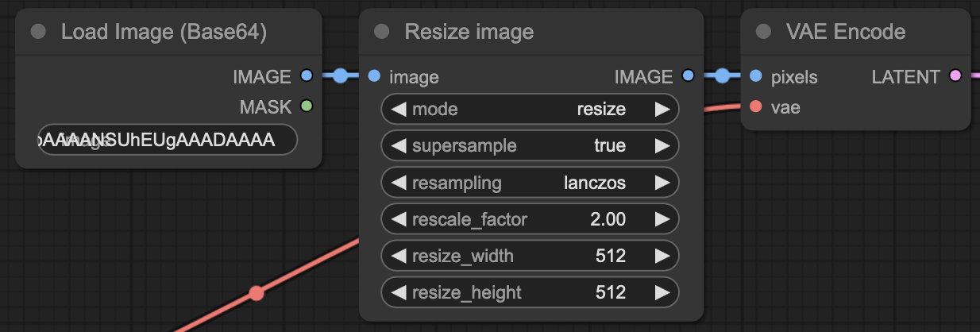Switch supersample using its left arrow

click(399, 146)
